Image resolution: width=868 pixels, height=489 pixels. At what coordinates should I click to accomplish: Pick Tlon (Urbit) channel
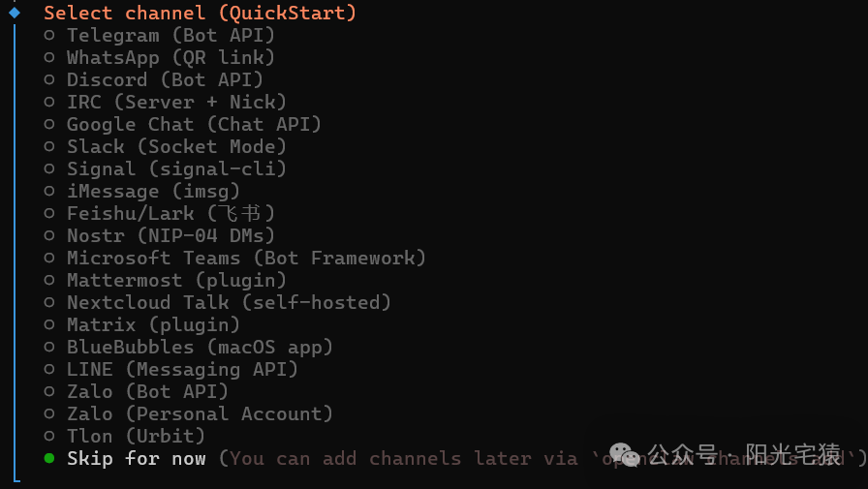pos(125,436)
